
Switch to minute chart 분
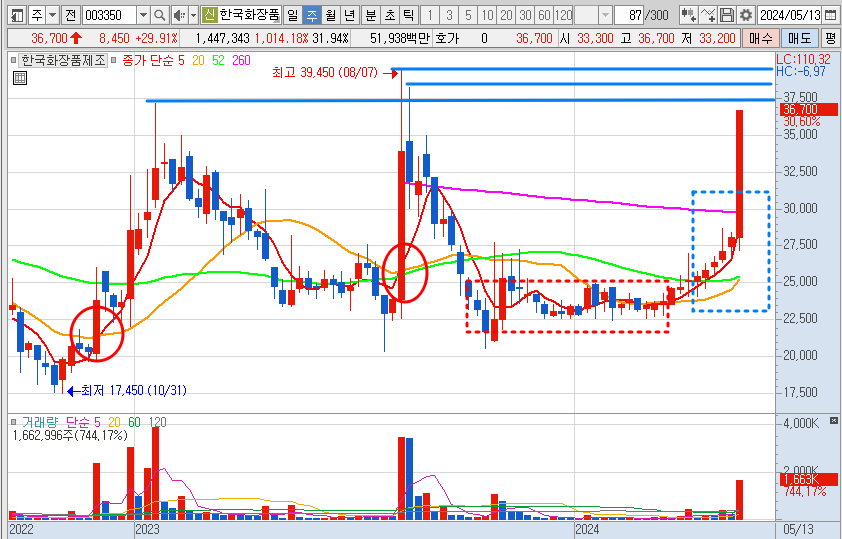(x=371, y=15)
